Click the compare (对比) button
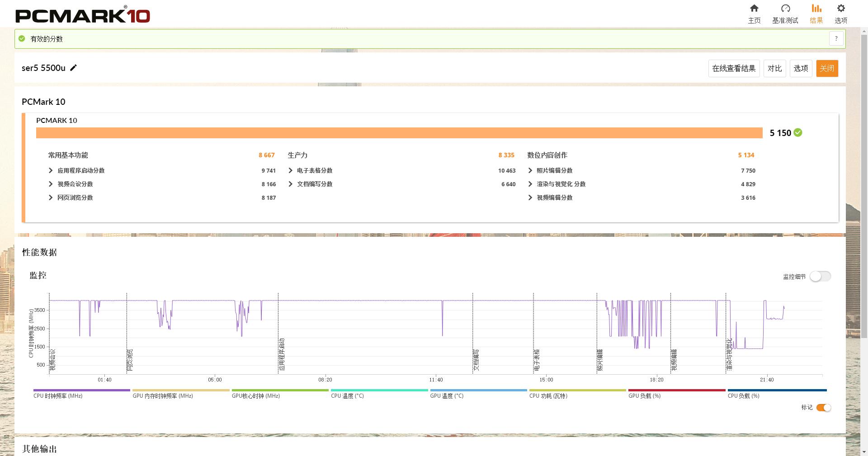868x456 pixels. coord(774,68)
